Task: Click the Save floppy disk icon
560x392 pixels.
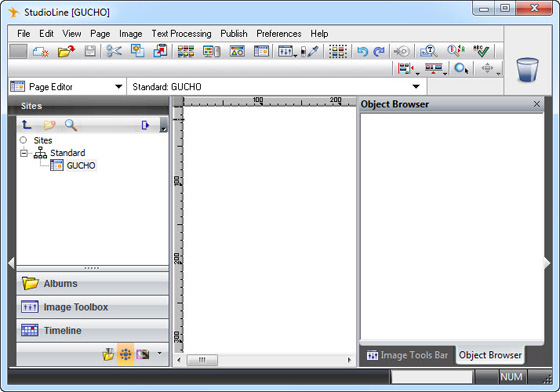Action: point(90,51)
